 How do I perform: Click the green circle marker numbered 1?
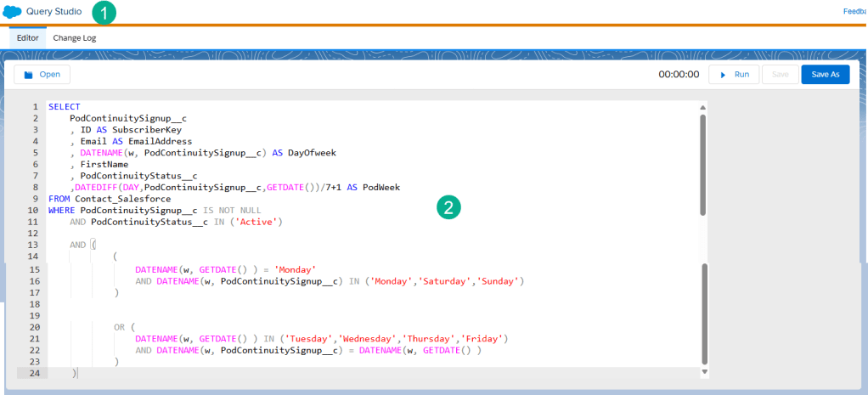point(103,13)
